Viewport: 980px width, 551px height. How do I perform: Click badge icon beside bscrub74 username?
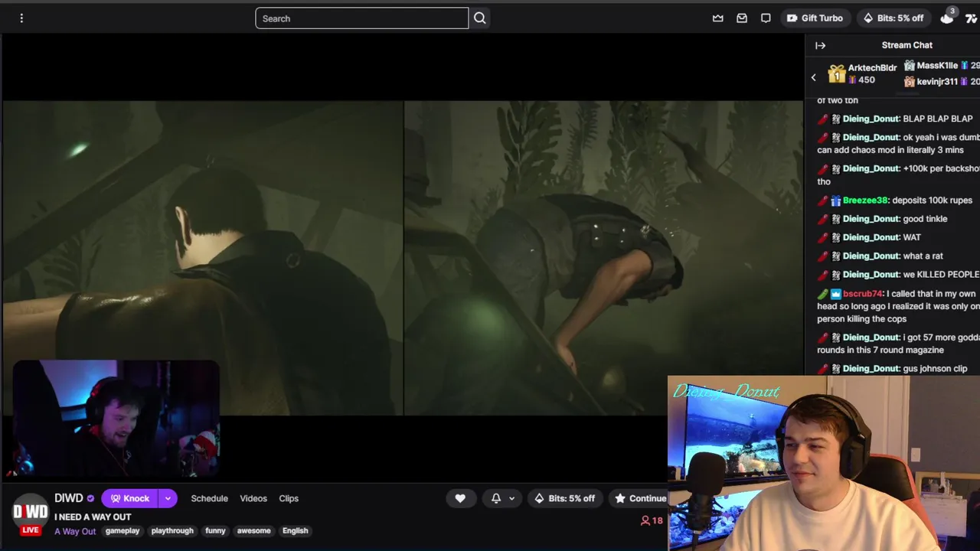coord(836,294)
